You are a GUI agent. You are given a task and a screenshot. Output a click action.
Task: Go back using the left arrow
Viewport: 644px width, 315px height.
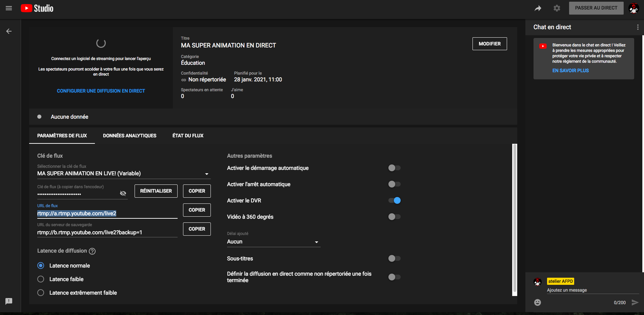click(x=9, y=31)
